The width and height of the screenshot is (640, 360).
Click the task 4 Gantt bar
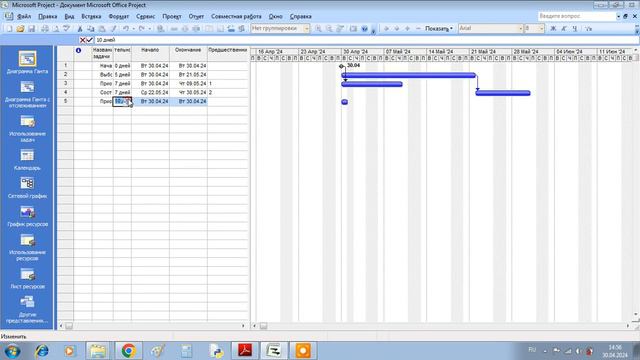pyautogui.click(x=503, y=93)
